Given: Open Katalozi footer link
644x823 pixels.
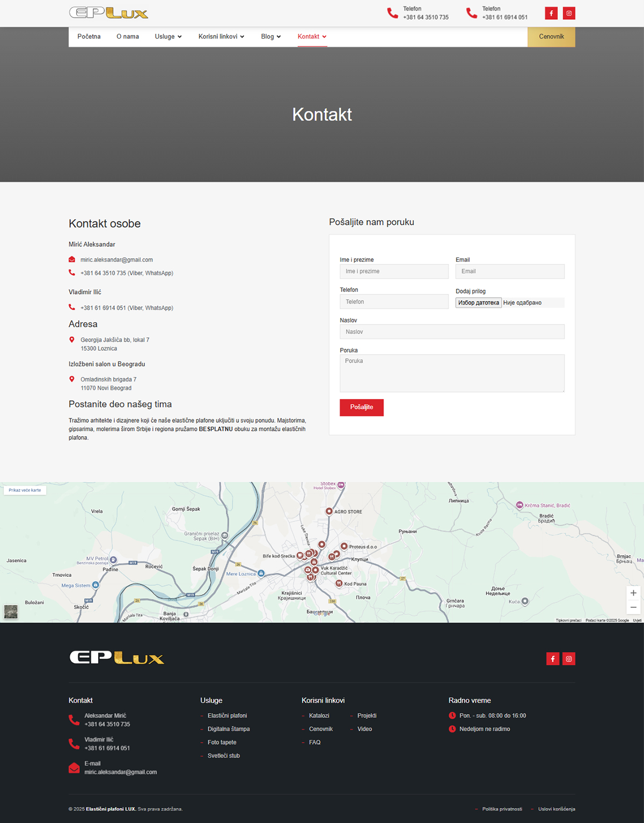Looking at the screenshot, I should pos(319,716).
